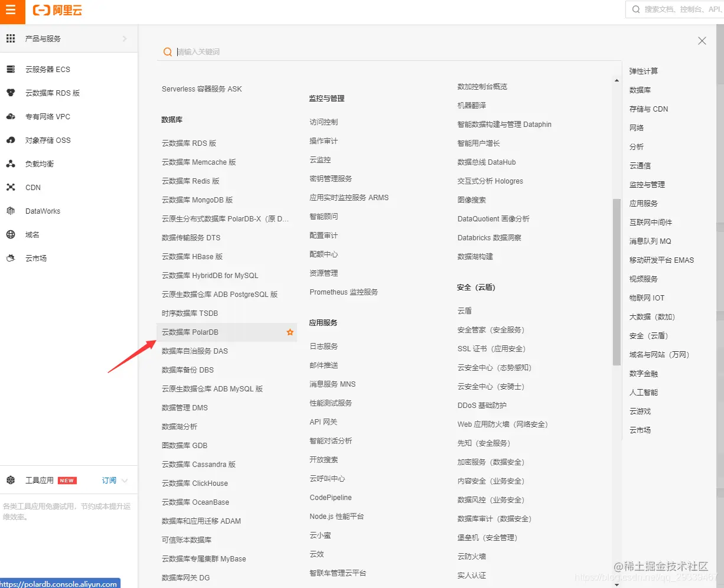Click the CDN icon in sidebar
Image resolution: width=724 pixels, height=588 pixels.
coord(11,187)
